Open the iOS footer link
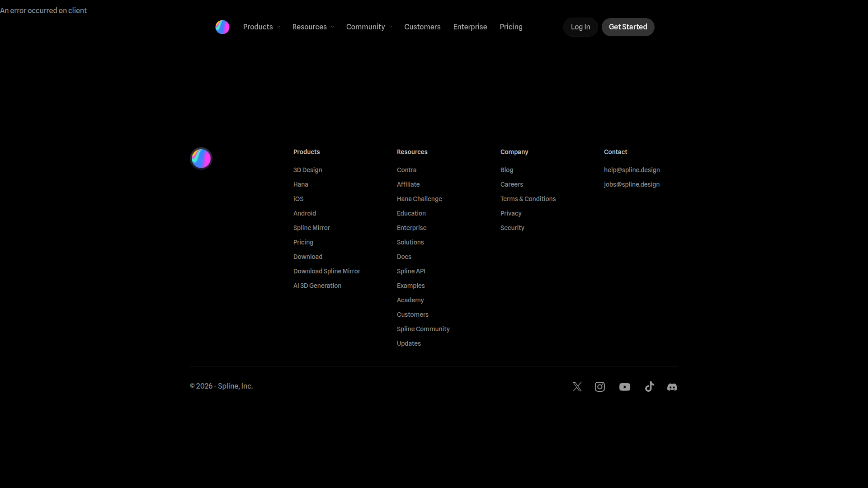Image resolution: width=868 pixels, height=488 pixels. pyautogui.click(x=298, y=199)
